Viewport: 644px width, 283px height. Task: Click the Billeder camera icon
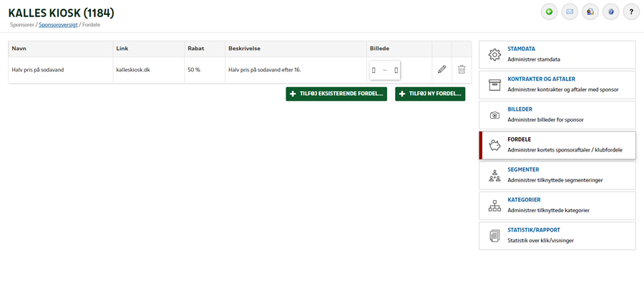(495, 115)
